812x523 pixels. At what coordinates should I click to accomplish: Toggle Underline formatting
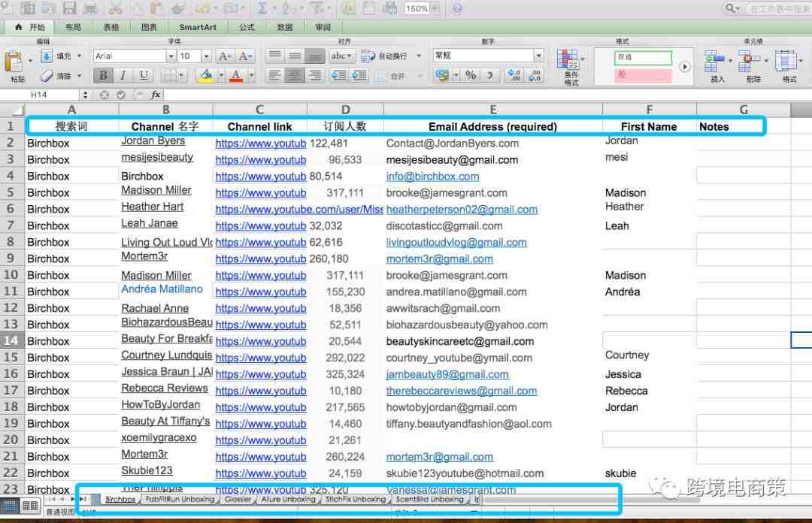[144, 76]
